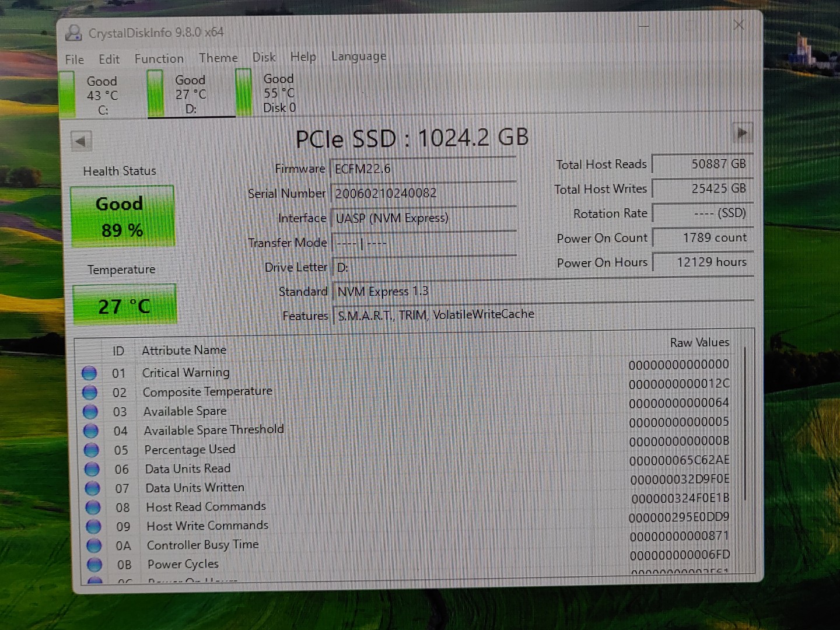This screenshot has height=630, width=840.
Task: Click the blue status dot for Composite Temperature
Action: 90,392
